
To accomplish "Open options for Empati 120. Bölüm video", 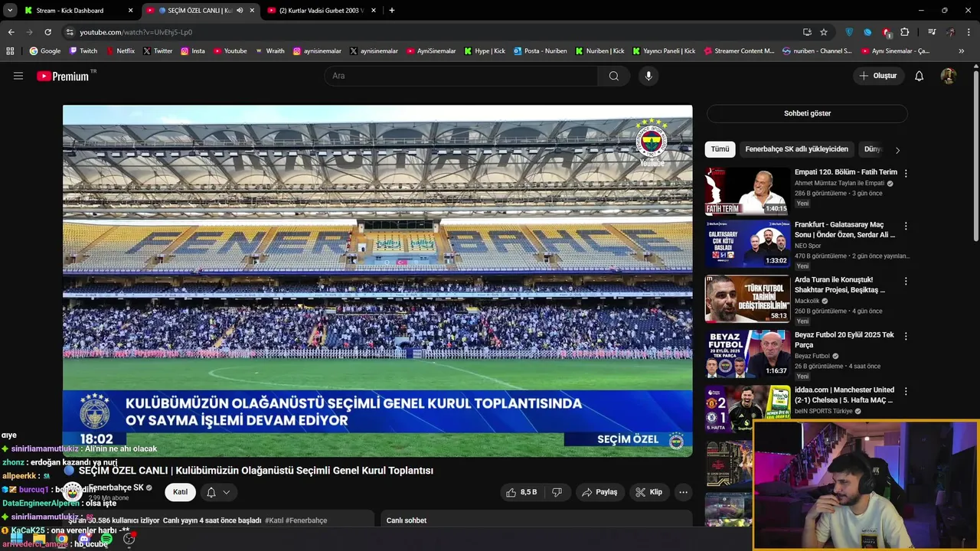I will [906, 173].
